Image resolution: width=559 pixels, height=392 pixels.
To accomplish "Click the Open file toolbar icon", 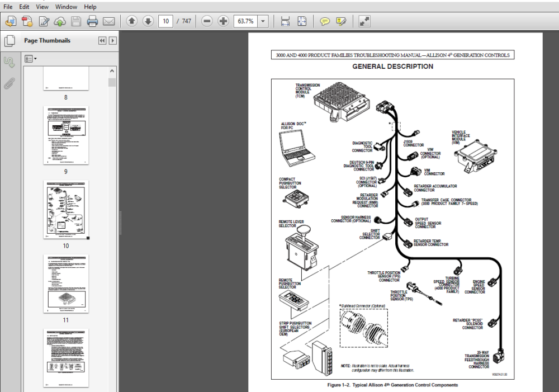I will (x=11, y=21).
